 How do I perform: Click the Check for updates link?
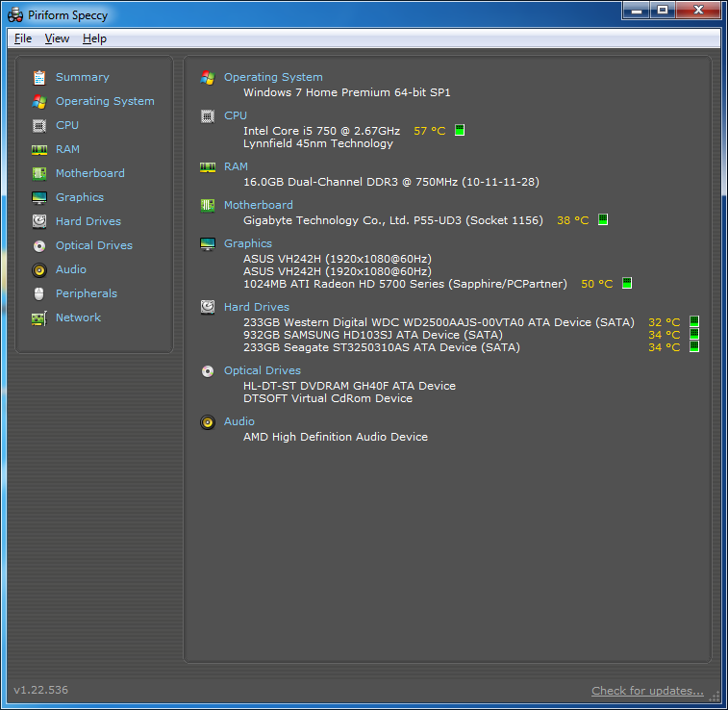click(647, 691)
